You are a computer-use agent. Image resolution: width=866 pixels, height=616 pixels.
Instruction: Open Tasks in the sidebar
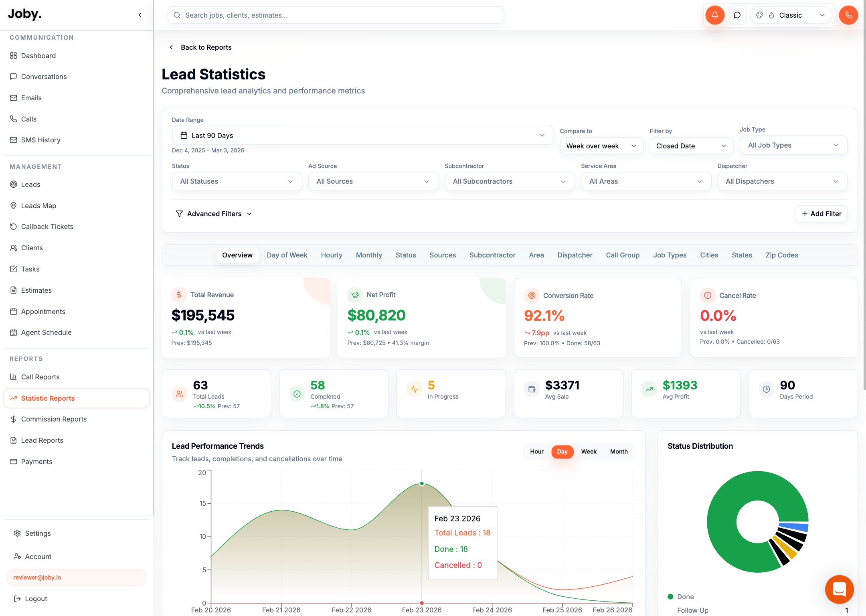(x=76, y=269)
